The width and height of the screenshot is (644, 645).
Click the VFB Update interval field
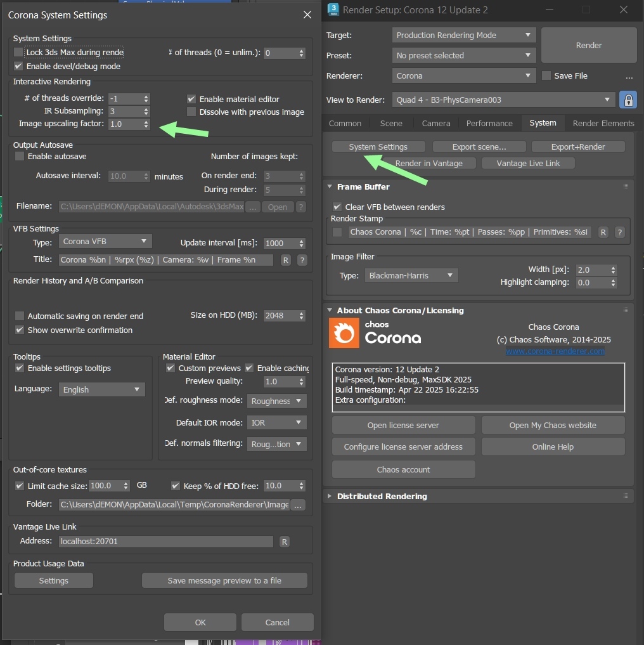click(x=281, y=243)
